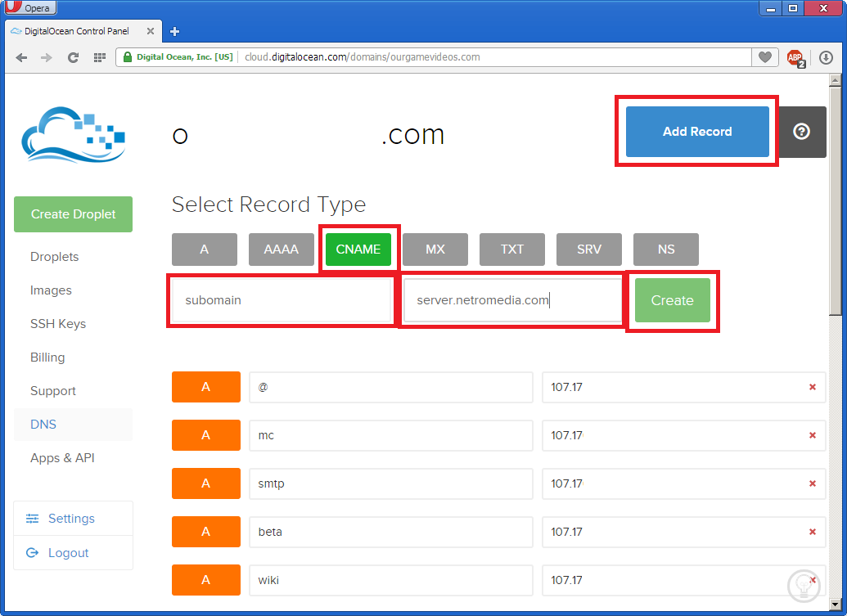Click the browser Back arrow
Viewport: 847px width, 616px height.
21,57
